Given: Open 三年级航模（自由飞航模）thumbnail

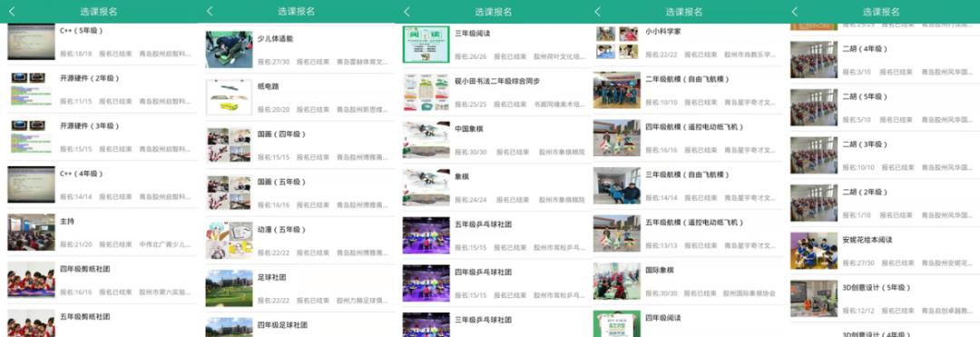Looking at the screenshot, I should pyautogui.click(x=617, y=185).
